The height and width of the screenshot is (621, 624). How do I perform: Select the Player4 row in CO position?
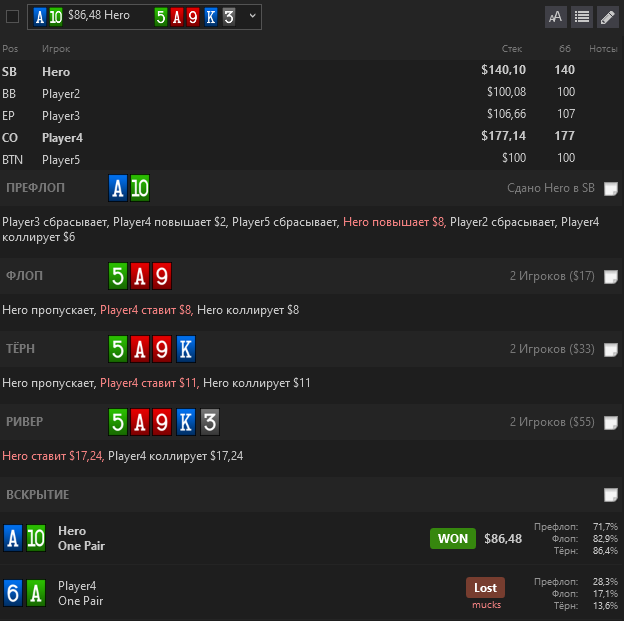click(312, 137)
